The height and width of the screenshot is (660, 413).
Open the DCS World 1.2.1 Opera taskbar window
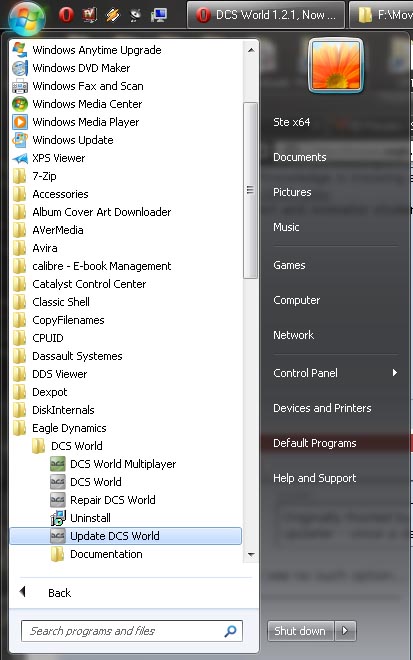tap(266, 15)
